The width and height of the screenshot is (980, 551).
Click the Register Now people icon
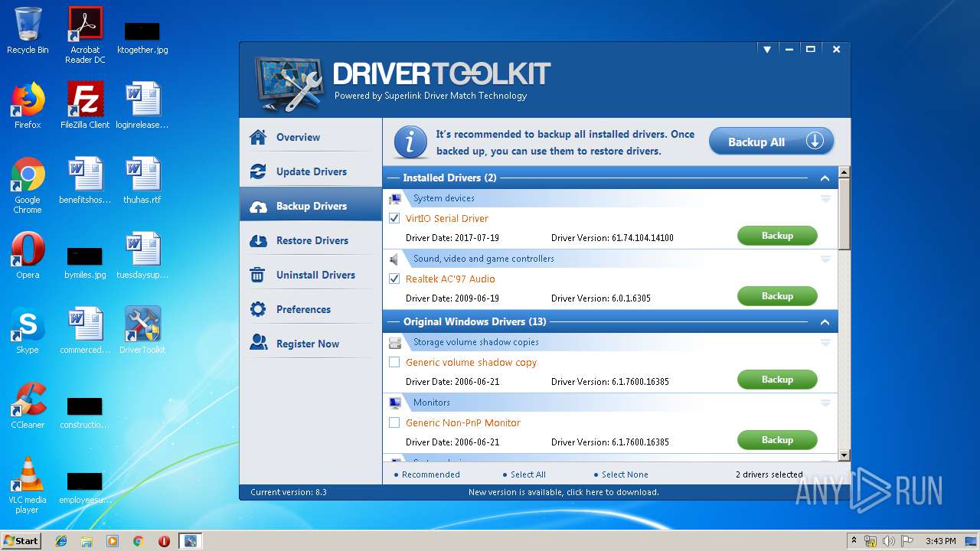[x=258, y=344]
